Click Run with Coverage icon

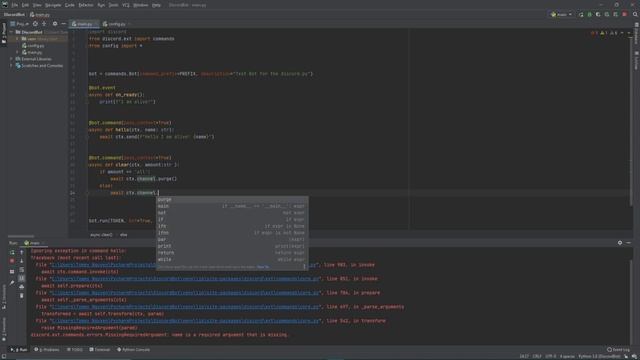(x=598, y=14)
